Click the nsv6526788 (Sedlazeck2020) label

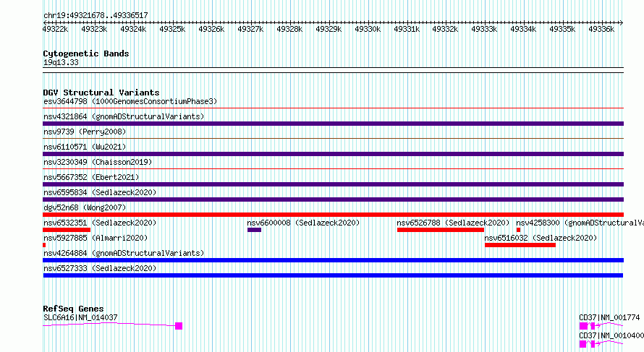[x=453, y=223]
